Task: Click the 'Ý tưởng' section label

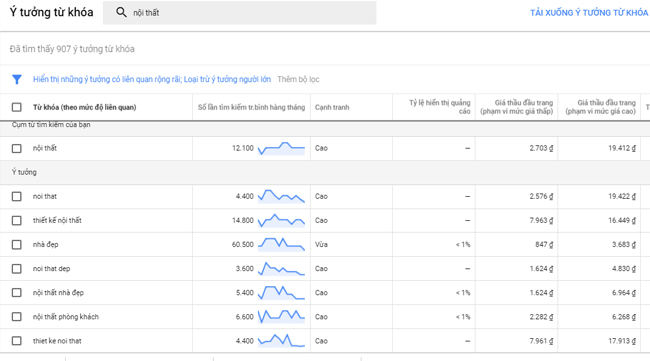Action: pos(24,172)
